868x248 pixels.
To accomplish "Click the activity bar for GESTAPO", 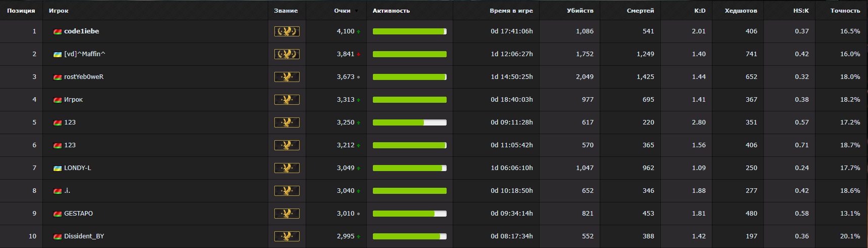I will coord(410,214).
